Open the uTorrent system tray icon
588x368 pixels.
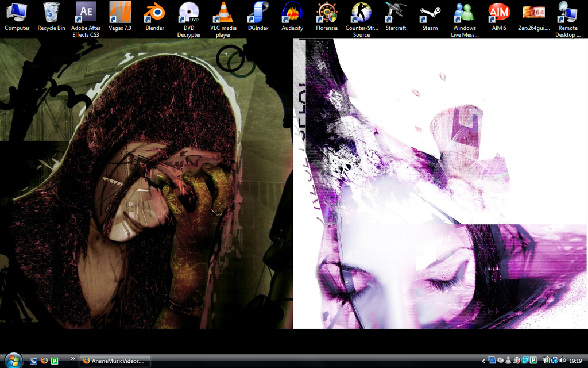tap(533, 360)
